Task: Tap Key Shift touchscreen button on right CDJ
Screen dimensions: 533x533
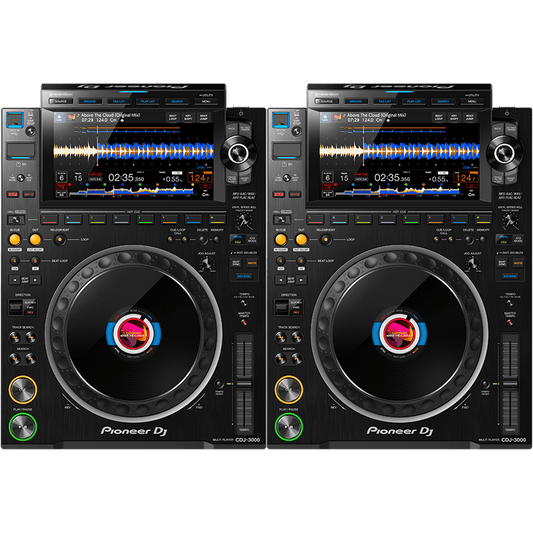Action: [x=454, y=118]
